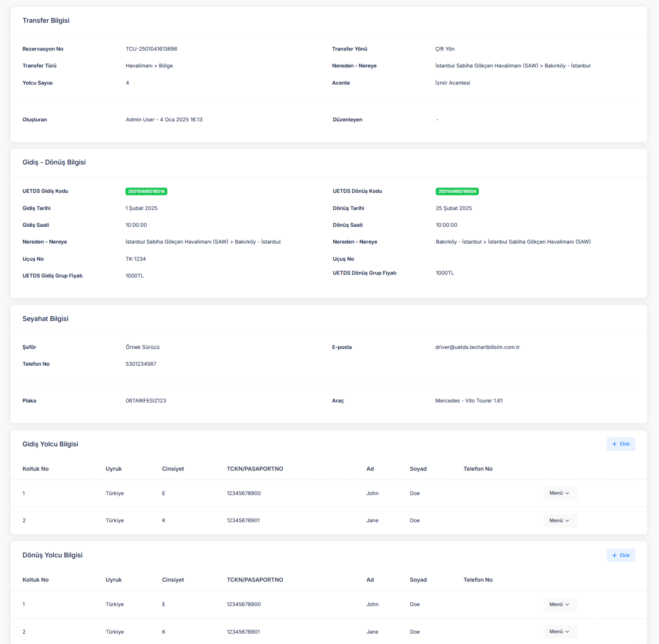Open Menü dropdown for John Doe departure row
Screen dimensions: 659x644
tap(559, 493)
